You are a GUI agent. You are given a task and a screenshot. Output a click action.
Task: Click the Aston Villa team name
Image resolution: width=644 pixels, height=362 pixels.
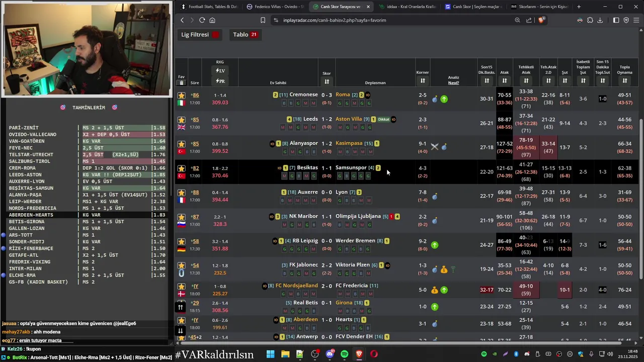coord(349,119)
